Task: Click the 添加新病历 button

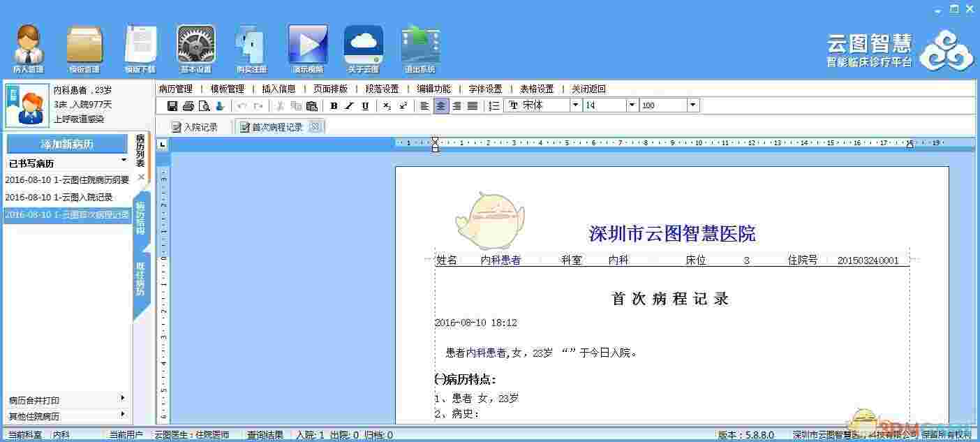Action: click(66, 144)
